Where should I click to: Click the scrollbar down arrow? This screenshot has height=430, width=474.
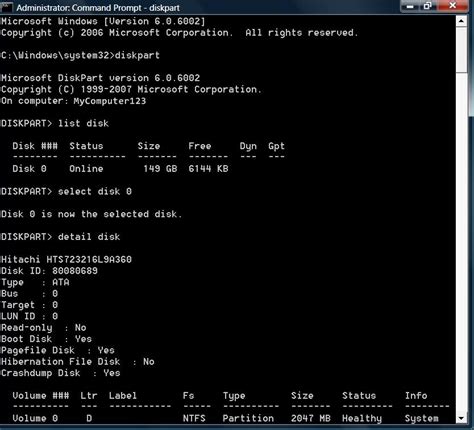(461, 417)
